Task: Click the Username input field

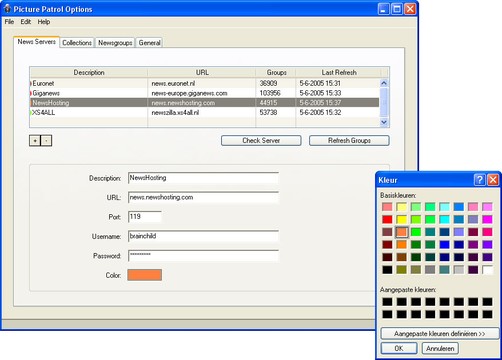Action: point(203,236)
